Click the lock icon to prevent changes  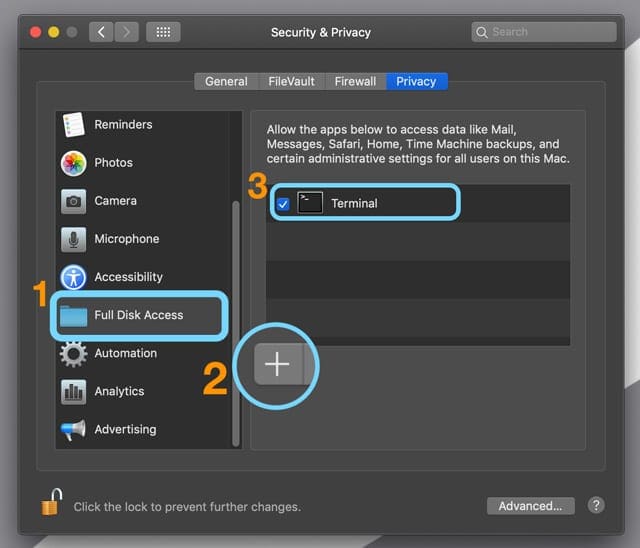click(51, 503)
